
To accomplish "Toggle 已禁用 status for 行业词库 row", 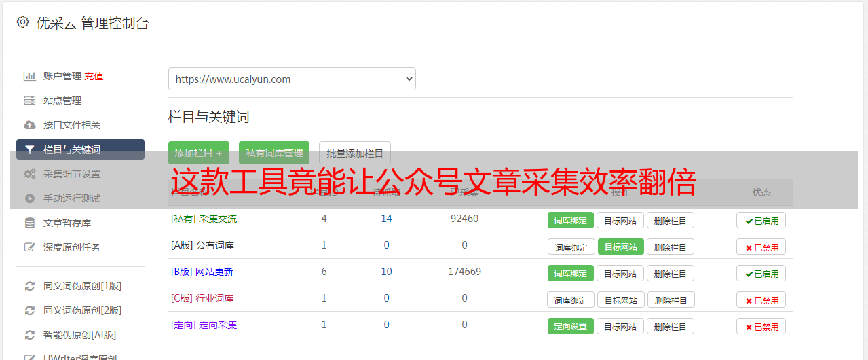I will [x=761, y=300].
